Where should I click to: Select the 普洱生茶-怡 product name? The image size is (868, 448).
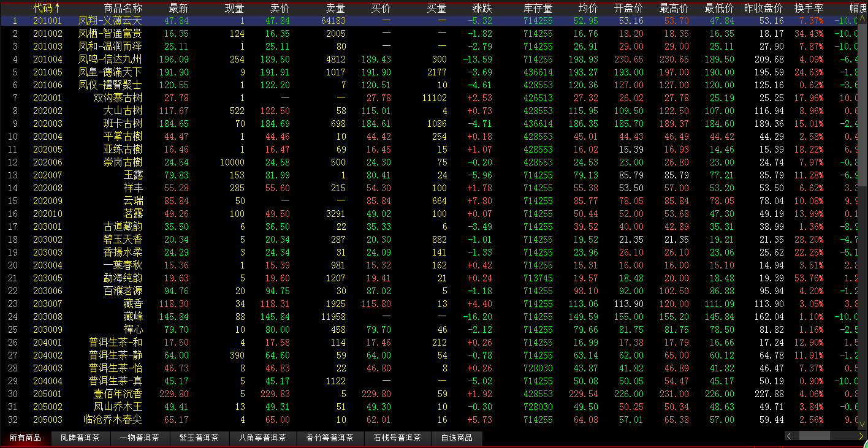pos(116,368)
